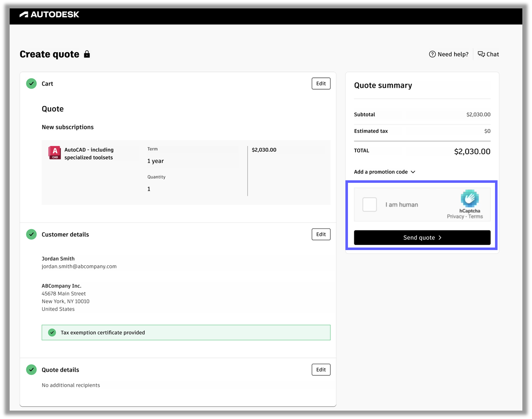Click the AutoCAD product icon
532x419 pixels.
click(x=55, y=153)
